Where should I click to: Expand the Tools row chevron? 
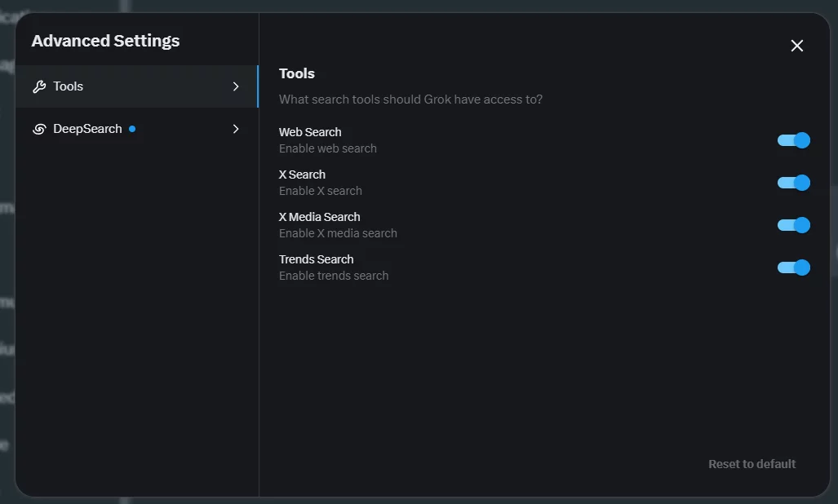(236, 86)
